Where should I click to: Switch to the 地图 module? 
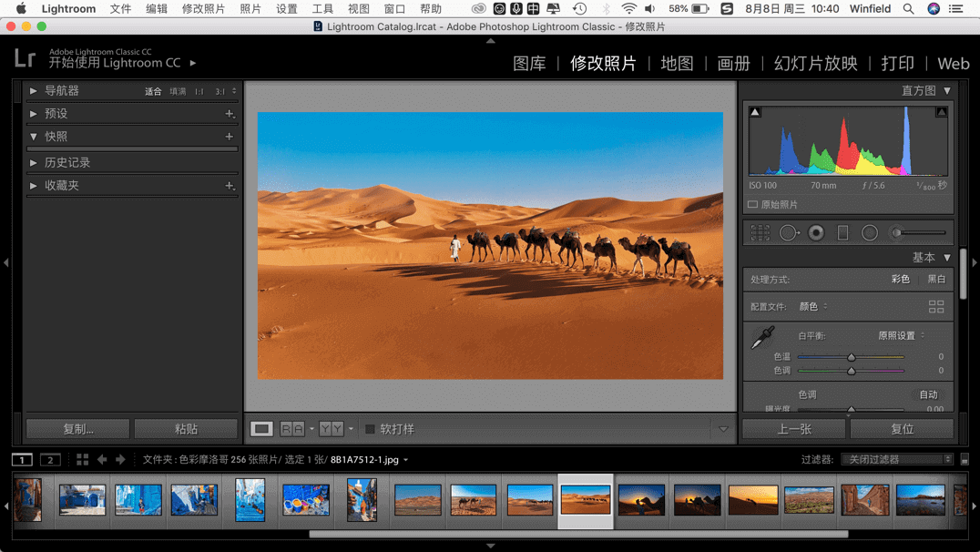click(677, 63)
